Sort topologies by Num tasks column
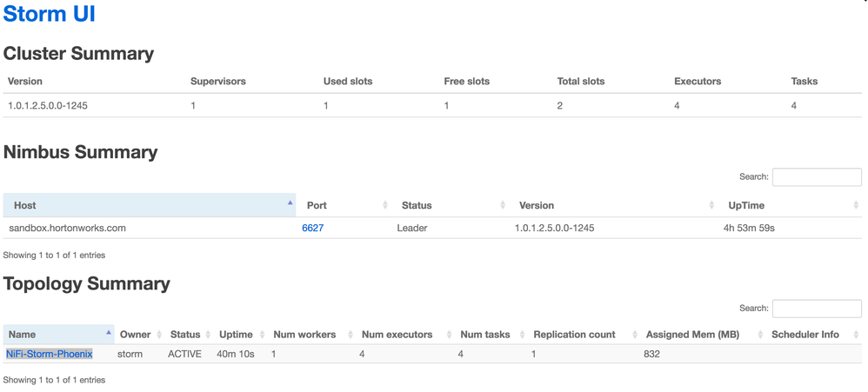868x392 pixels. (485, 335)
